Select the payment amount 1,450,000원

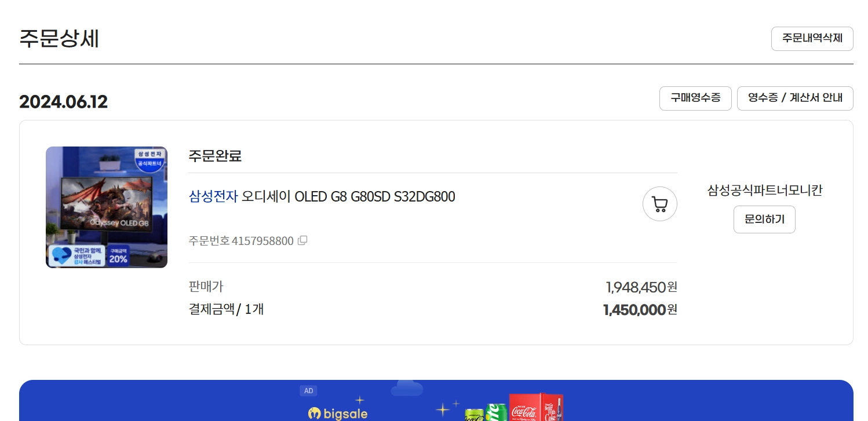coord(640,310)
